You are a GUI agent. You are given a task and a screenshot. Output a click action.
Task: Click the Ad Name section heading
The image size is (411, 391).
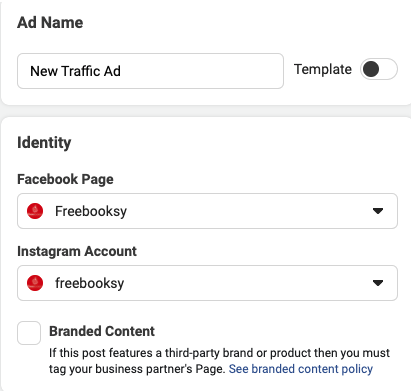50,23
